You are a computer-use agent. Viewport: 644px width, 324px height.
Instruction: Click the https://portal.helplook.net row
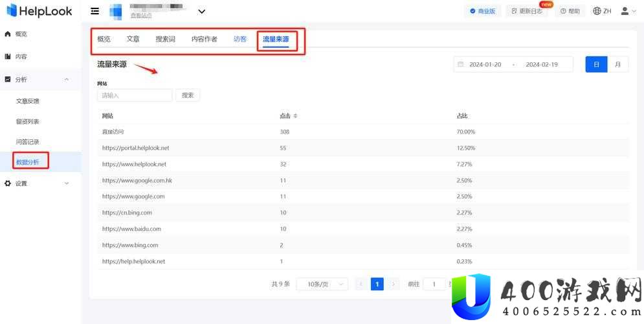pos(362,148)
